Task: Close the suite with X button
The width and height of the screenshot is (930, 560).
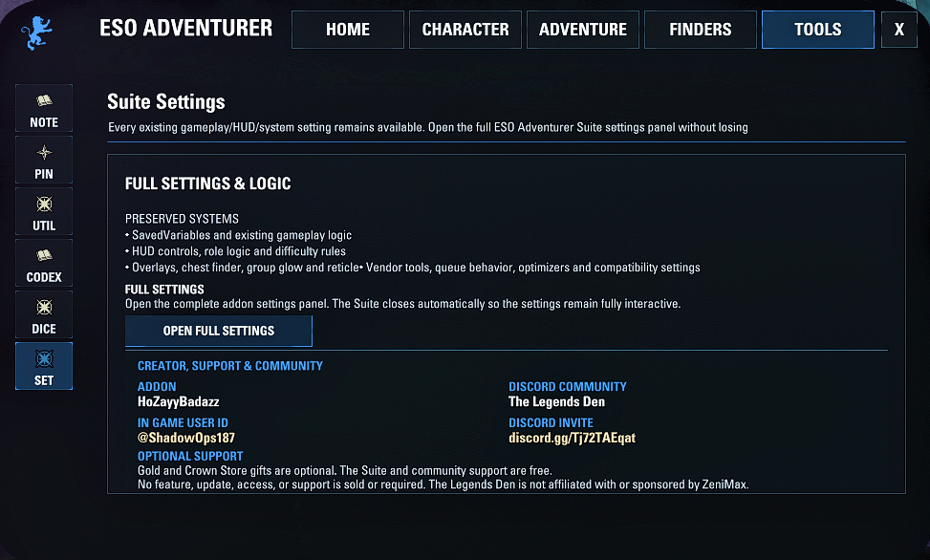Action: [899, 29]
